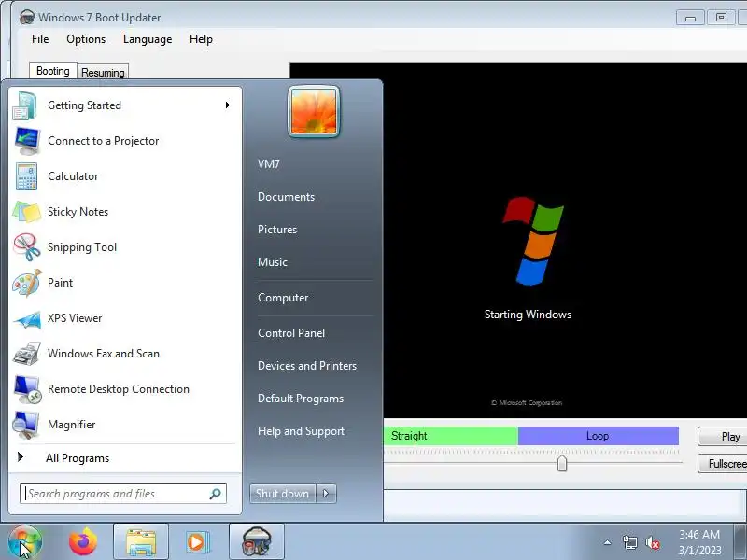Open the VM7 user folder link
Screen dimensions: 747x560
click(269, 164)
